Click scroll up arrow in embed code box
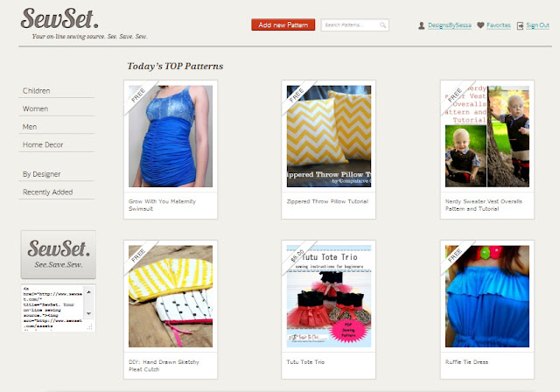The width and height of the screenshot is (560, 392). [x=89, y=292]
